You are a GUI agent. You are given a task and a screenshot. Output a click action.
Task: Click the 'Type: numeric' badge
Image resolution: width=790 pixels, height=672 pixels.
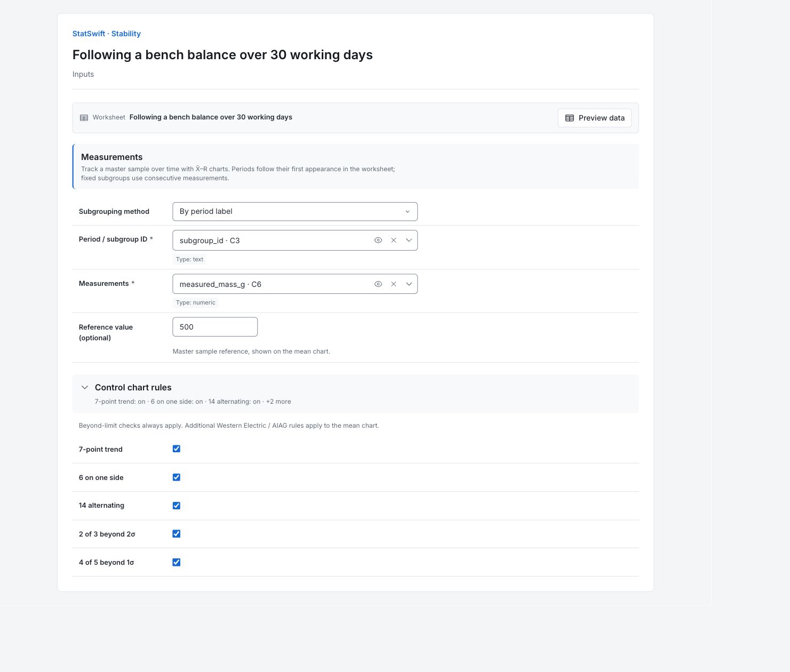(196, 302)
